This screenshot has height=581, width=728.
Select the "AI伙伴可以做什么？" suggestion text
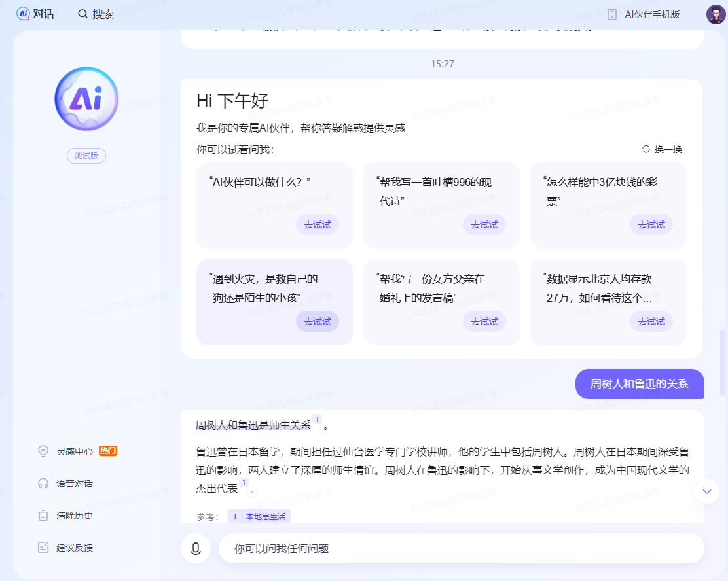(x=259, y=183)
